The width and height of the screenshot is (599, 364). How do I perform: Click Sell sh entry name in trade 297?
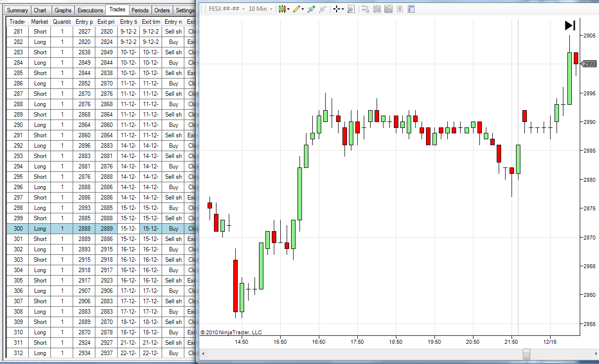tap(173, 198)
